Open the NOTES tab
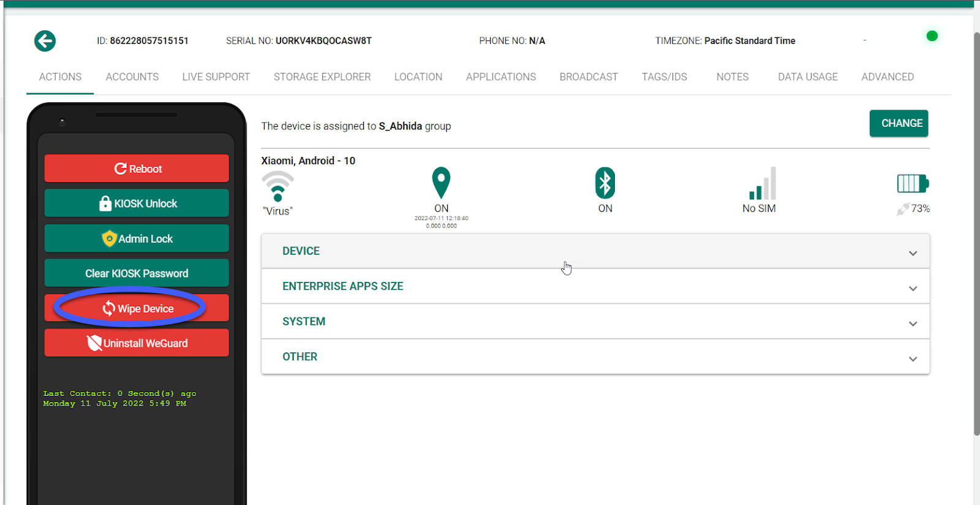 click(x=733, y=77)
